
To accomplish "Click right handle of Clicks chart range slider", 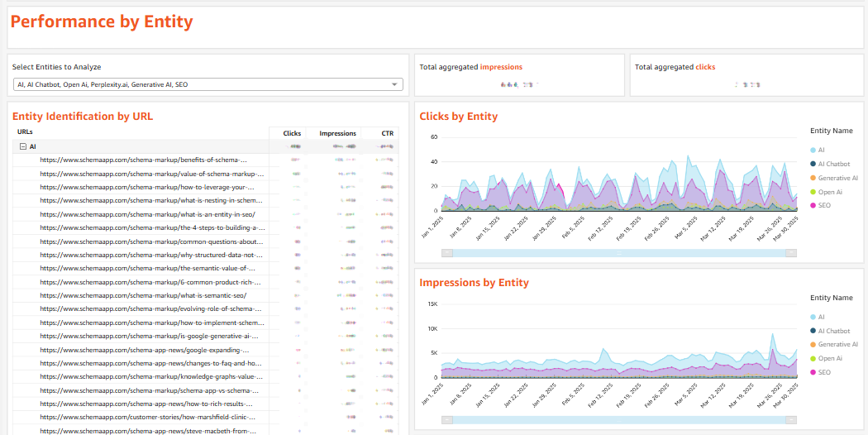I will click(x=792, y=253).
